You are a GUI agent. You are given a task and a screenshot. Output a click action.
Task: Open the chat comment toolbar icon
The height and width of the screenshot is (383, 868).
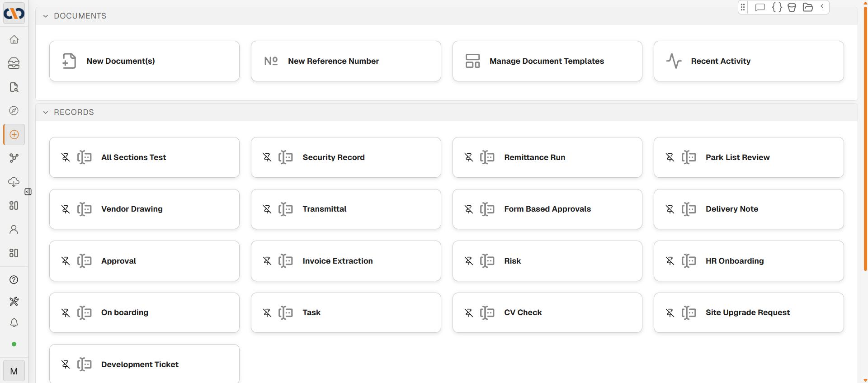pos(760,7)
